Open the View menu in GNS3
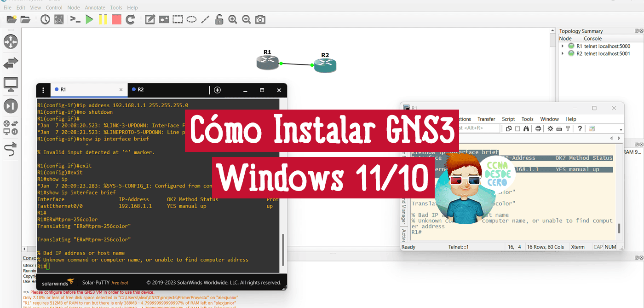 tap(35, 8)
